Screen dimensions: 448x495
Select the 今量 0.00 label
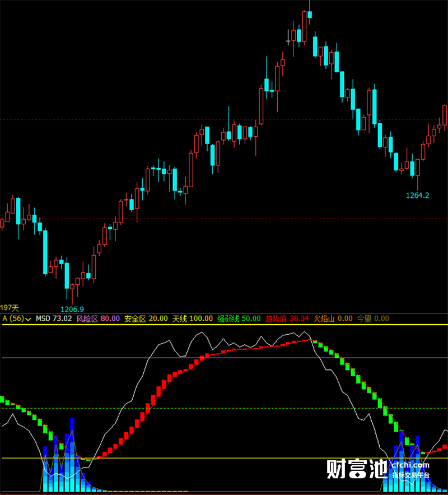pyautogui.click(x=373, y=318)
